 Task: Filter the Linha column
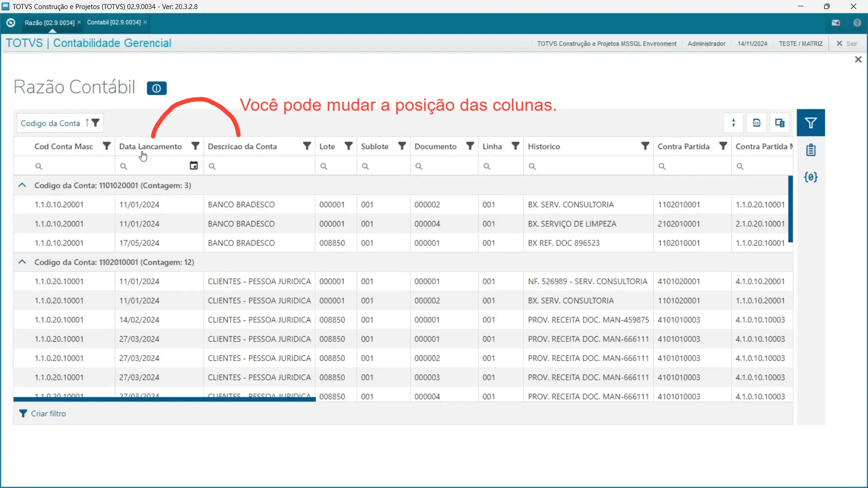click(x=515, y=146)
